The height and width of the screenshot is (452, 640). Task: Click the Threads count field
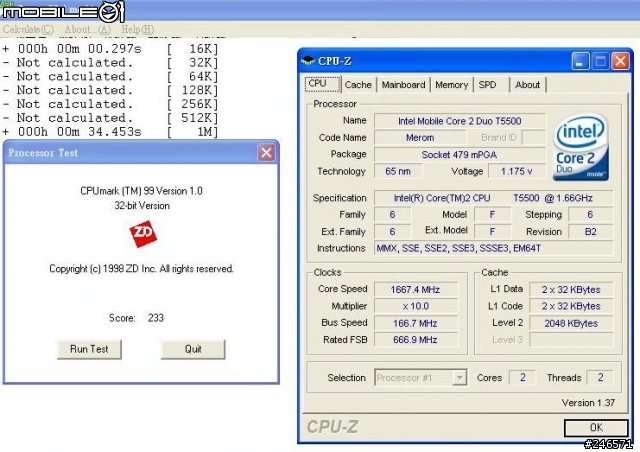pyautogui.click(x=600, y=378)
